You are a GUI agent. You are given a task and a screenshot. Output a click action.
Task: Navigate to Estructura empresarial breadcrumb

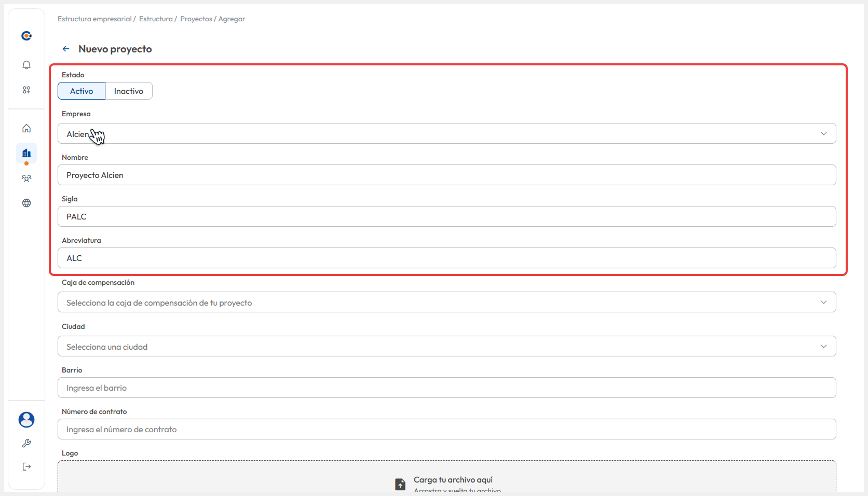[94, 19]
